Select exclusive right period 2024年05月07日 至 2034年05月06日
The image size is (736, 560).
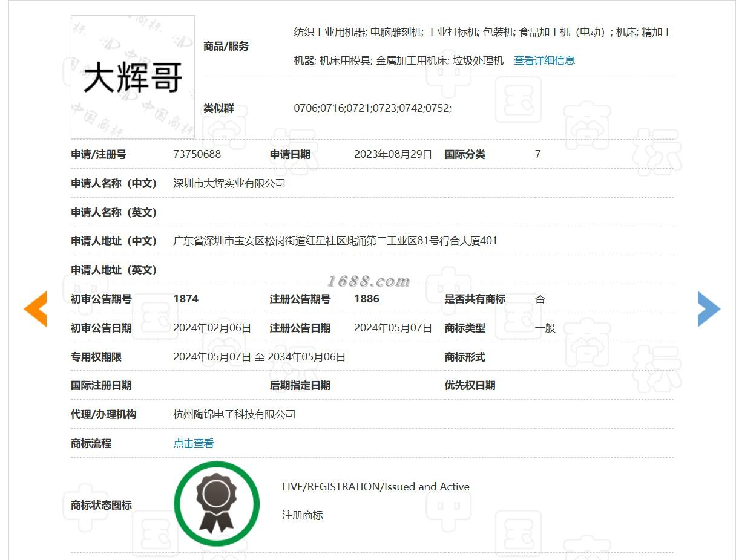pos(260,357)
